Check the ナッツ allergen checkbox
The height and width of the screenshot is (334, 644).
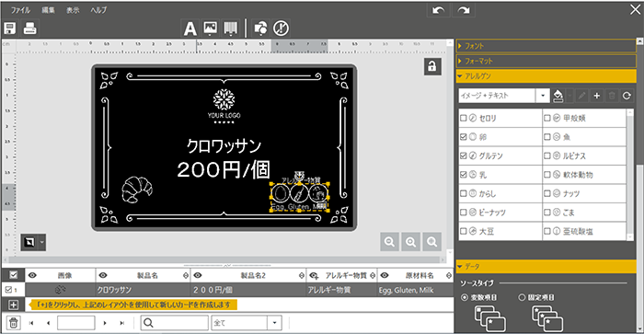(547, 193)
